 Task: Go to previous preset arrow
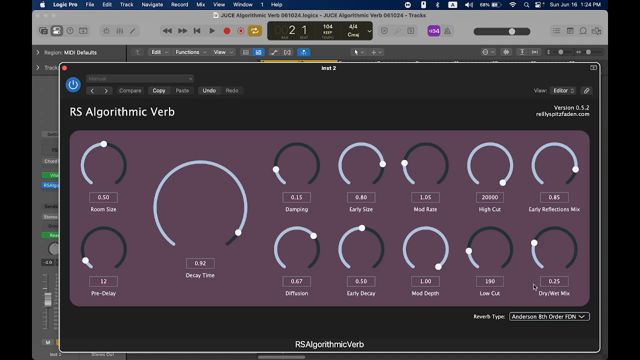[92, 91]
